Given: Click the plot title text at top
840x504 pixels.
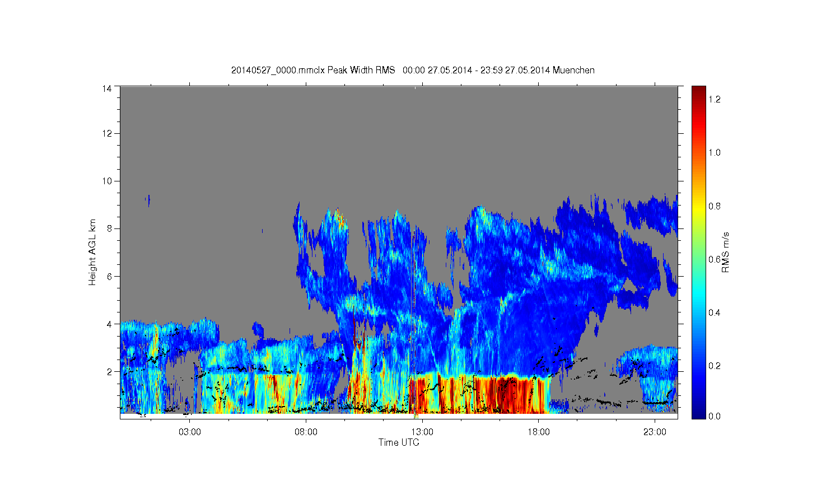Looking at the screenshot, I should coord(413,71).
